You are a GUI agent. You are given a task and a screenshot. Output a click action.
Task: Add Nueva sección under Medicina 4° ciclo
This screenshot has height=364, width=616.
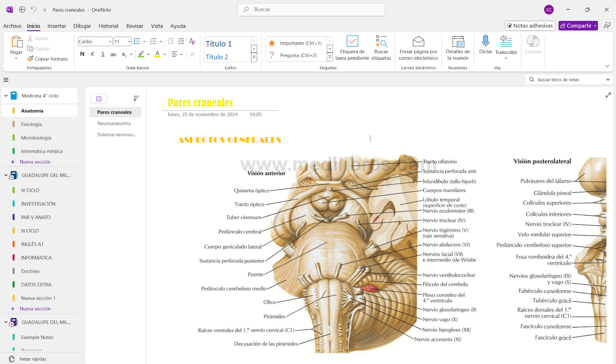tap(35, 162)
